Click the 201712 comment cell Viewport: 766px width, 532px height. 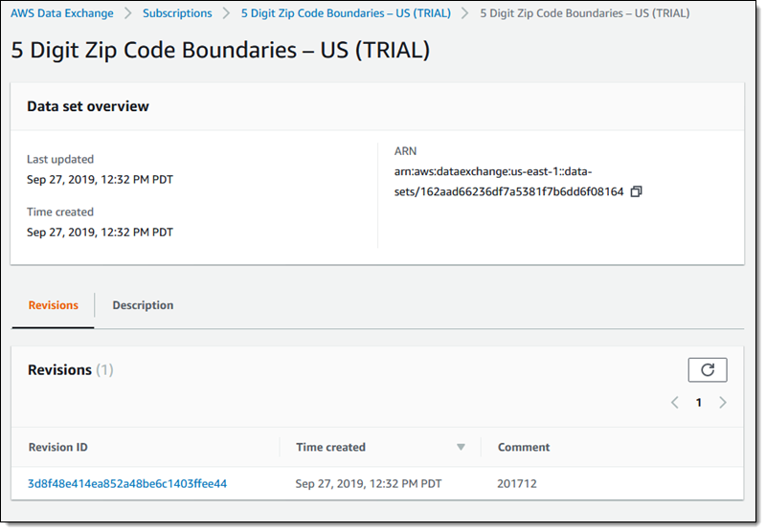coord(517,483)
